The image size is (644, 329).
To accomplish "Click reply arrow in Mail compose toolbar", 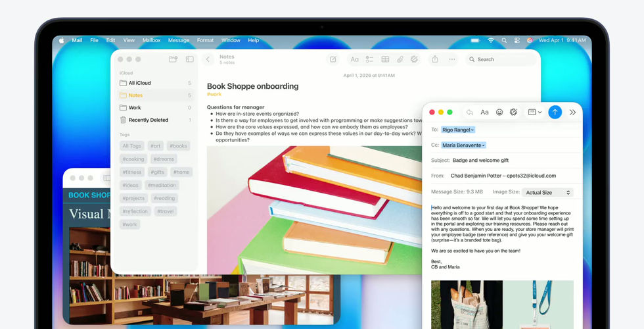I will tap(470, 113).
